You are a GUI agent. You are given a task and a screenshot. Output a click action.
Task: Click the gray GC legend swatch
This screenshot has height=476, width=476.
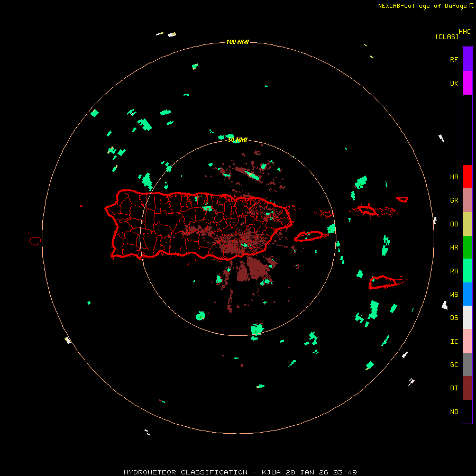(467, 364)
